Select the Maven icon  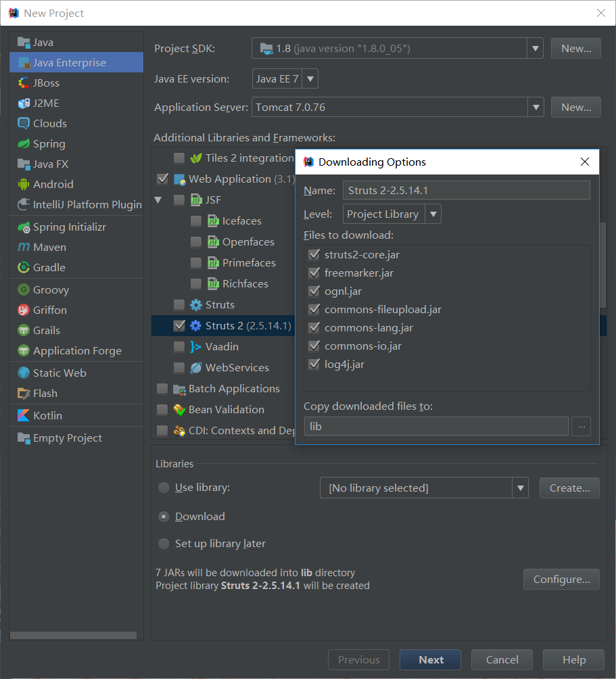pyautogui.click(x=24, y=248)
